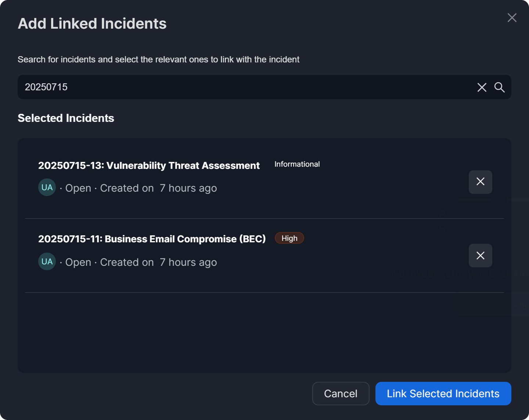This screenshot has height=420, width=529.
Task: Remove Business Email Compromise from selected incidents
Action: (480, 256)
